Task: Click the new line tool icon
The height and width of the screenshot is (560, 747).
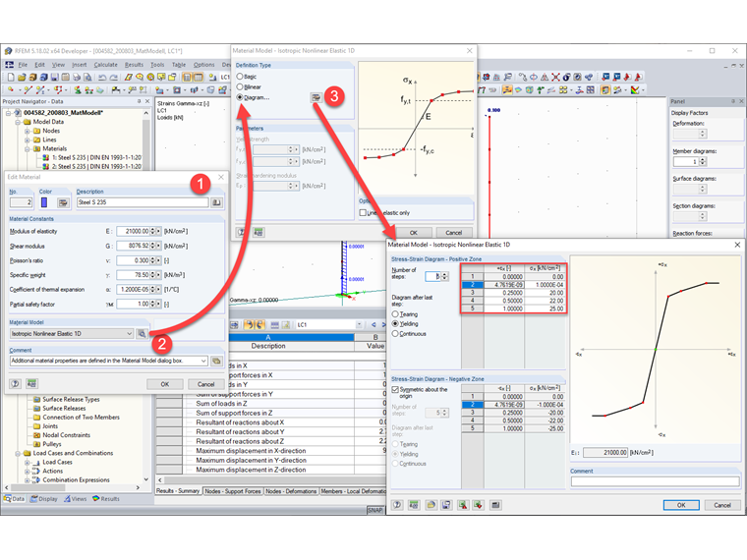Action: pos(29,89)
